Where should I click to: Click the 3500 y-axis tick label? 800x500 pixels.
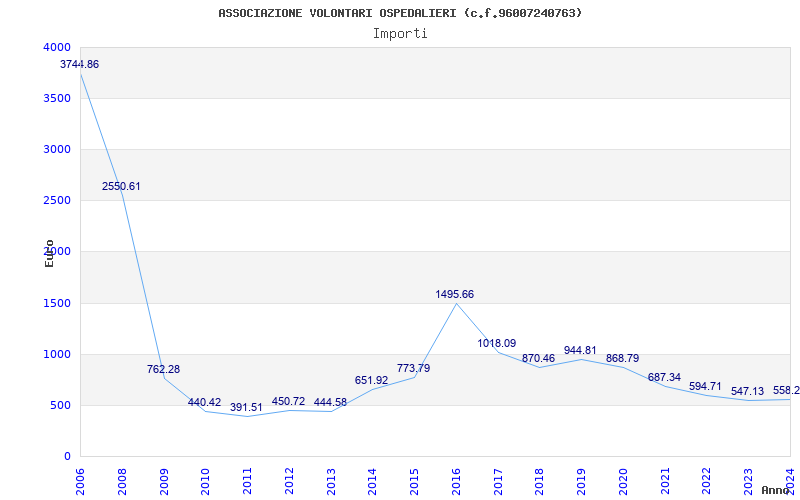[57, 98]
